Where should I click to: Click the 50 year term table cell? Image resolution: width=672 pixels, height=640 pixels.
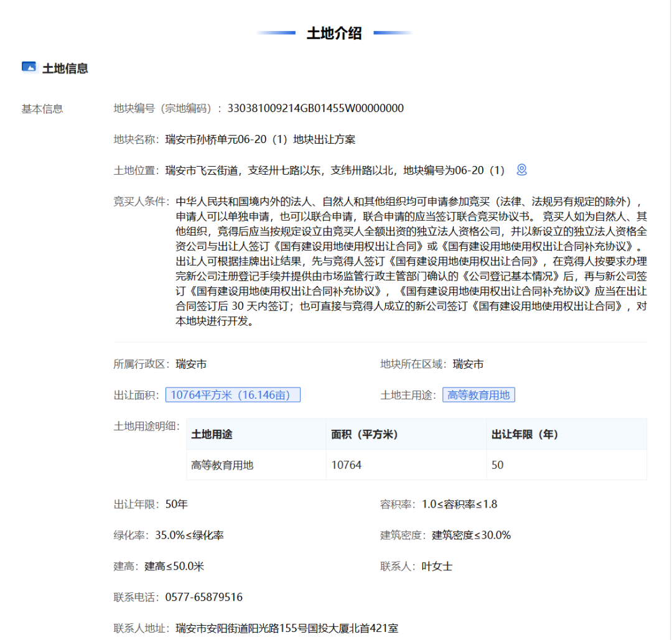(497, 465)
